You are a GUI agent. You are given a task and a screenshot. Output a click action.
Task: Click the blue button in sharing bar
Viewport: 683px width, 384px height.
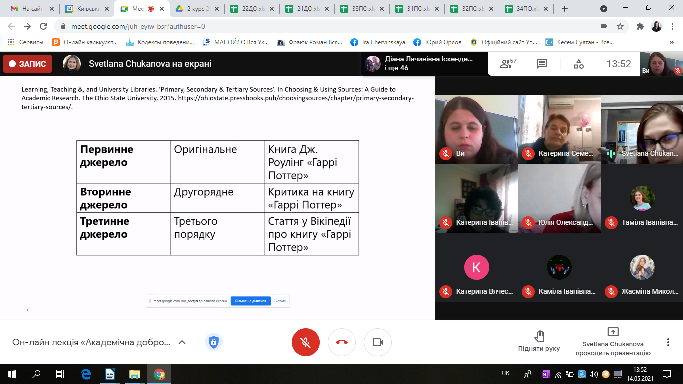(250, 301)
